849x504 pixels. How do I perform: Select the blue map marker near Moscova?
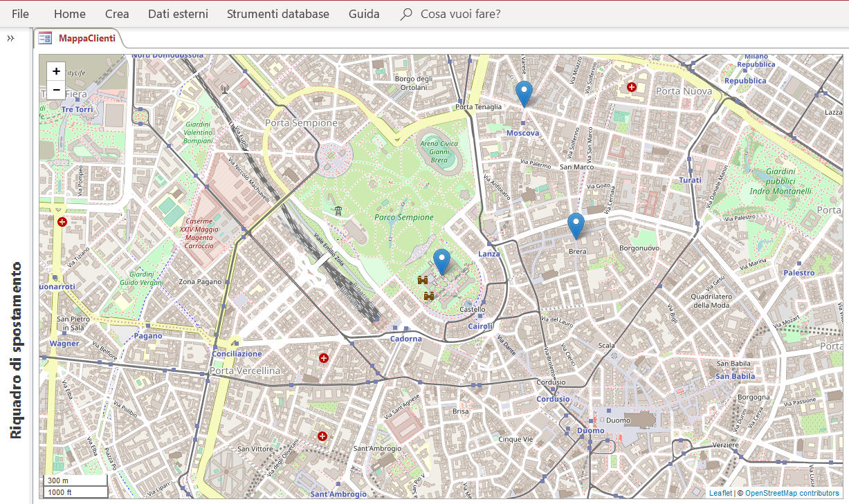point(524,94)
